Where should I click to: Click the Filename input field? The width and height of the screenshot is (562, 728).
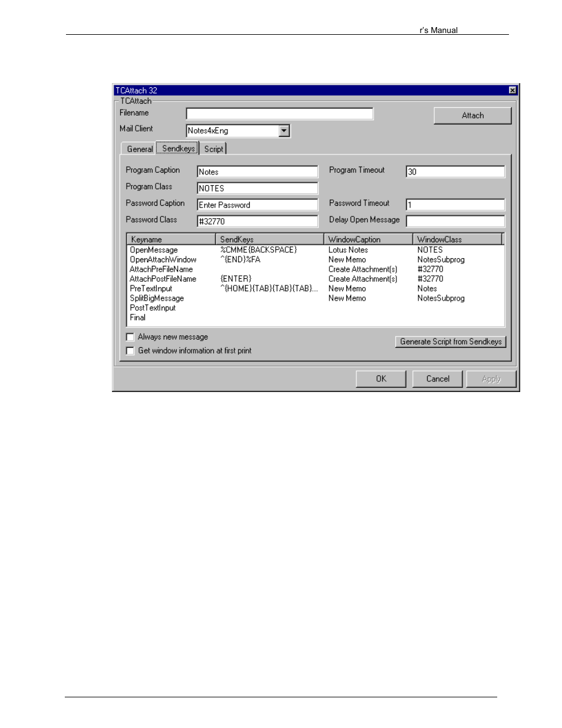pyautogui.click(x=279, y=113)
